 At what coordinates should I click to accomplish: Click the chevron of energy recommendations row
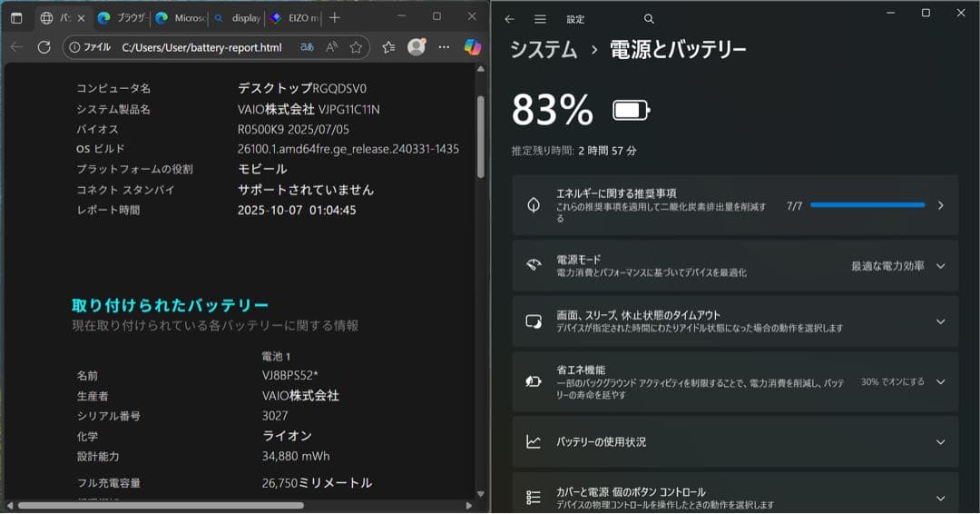pos(941,206)
